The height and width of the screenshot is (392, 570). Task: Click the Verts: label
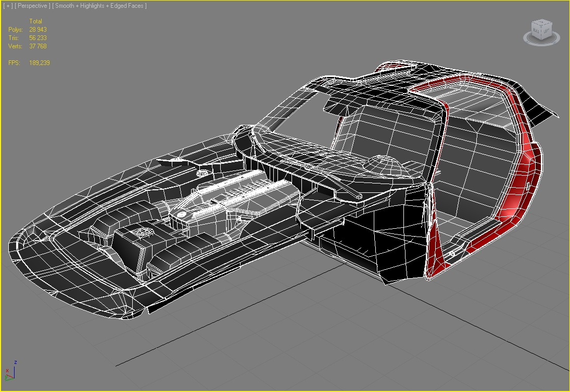pos(15,46)
